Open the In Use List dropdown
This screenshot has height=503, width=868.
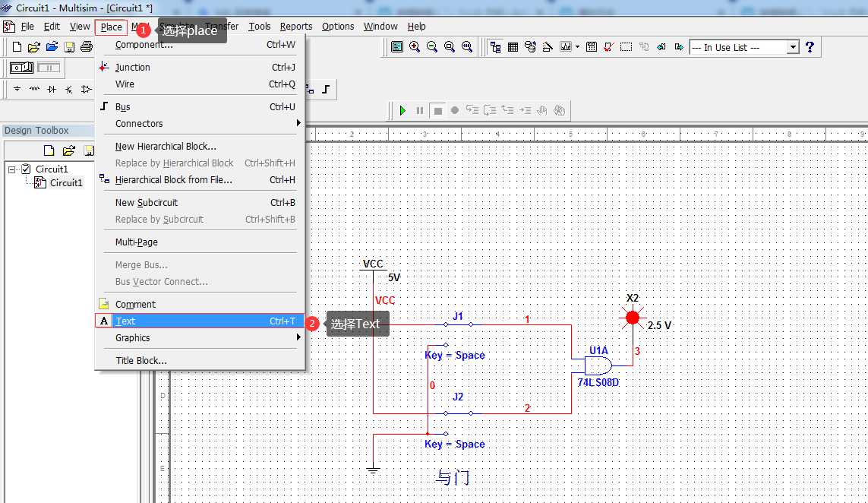794,47
